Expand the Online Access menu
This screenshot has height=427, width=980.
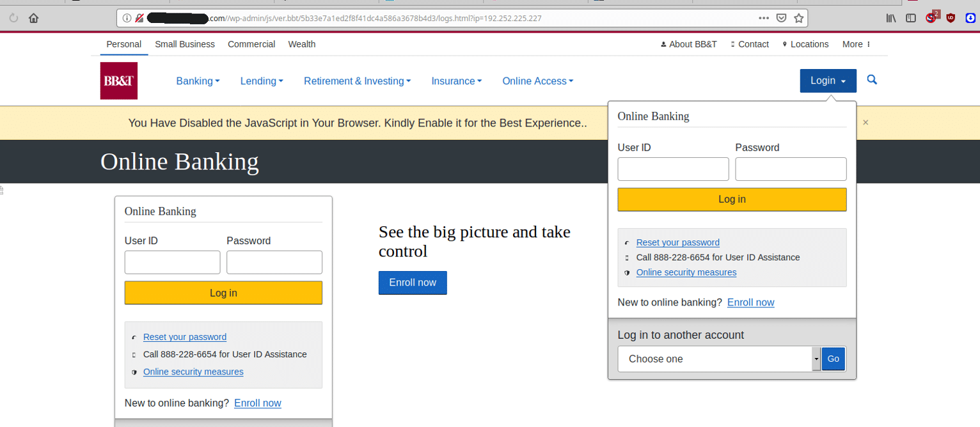(538, 81)
